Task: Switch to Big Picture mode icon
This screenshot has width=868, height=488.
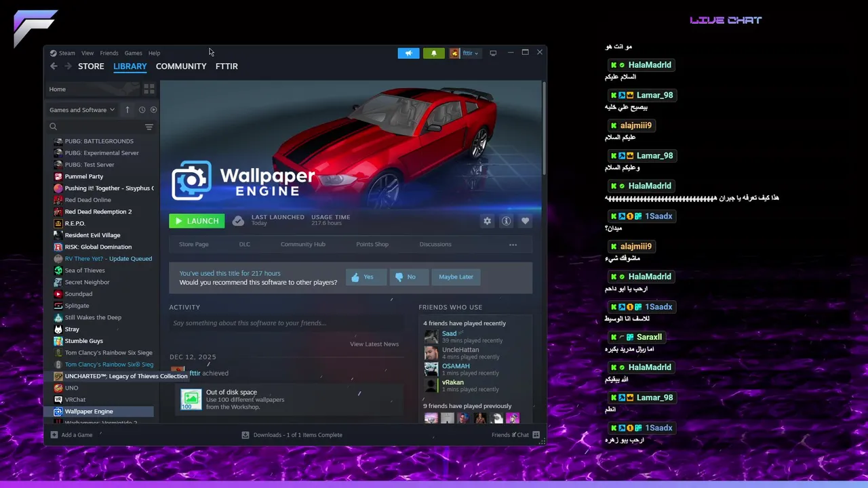Action: click(x=493, y=53)
